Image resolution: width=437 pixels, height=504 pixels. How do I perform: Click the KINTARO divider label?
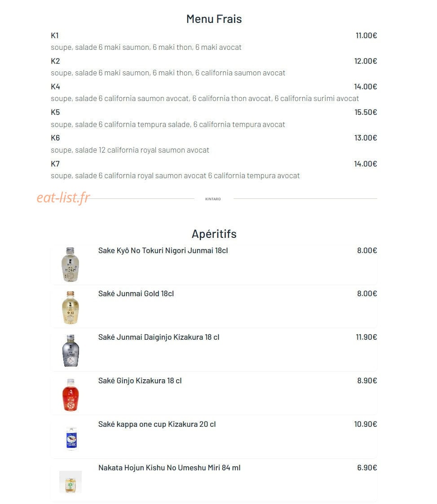tap(213, 199)
